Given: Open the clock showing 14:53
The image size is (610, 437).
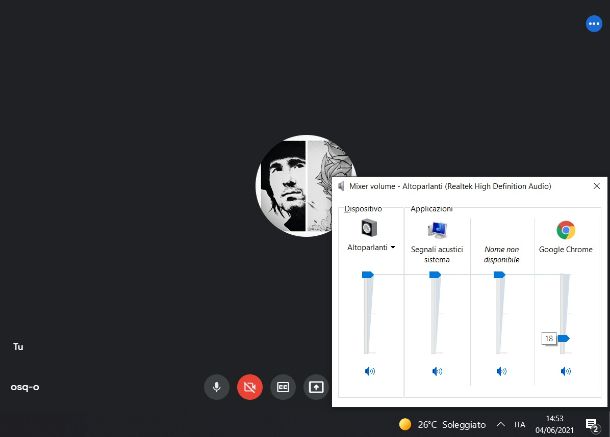Looking at the screenshot, I should point(554,424).
